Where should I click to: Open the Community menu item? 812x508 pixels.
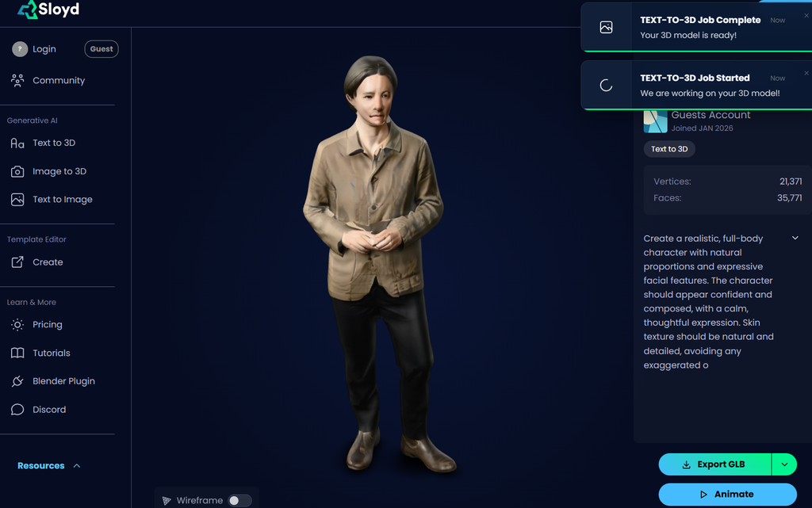tap(59, 80)
